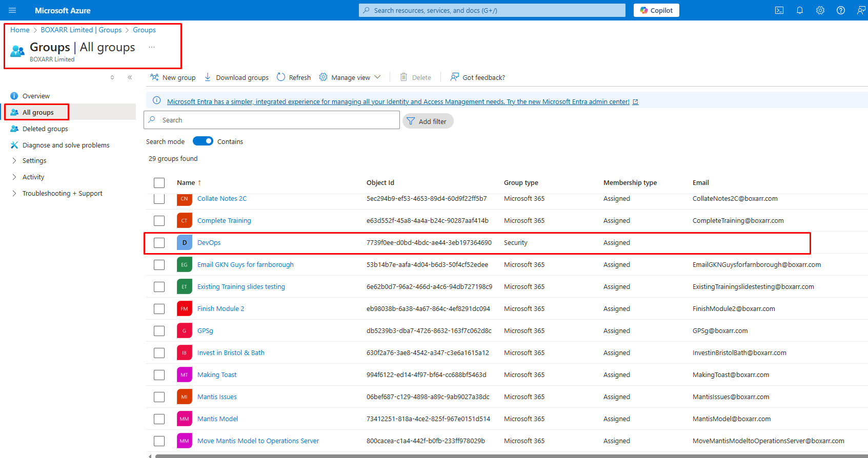Open Move Mantis Model to Operations Server group
Image resolution: width=868 pixels, height=458 pixels.
[x=258, y=441]
